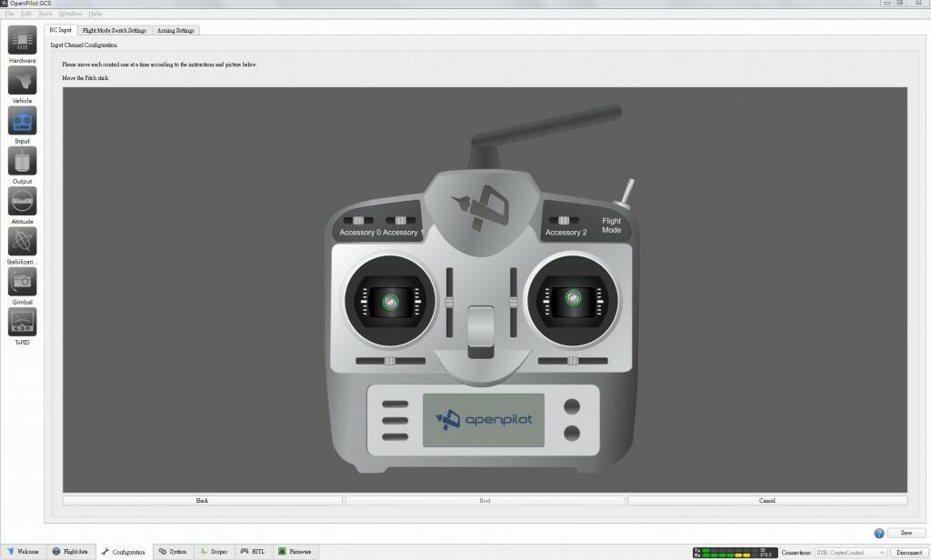Switch to the Arming Settings tab
931x560 pixels.
pos(175,30)
